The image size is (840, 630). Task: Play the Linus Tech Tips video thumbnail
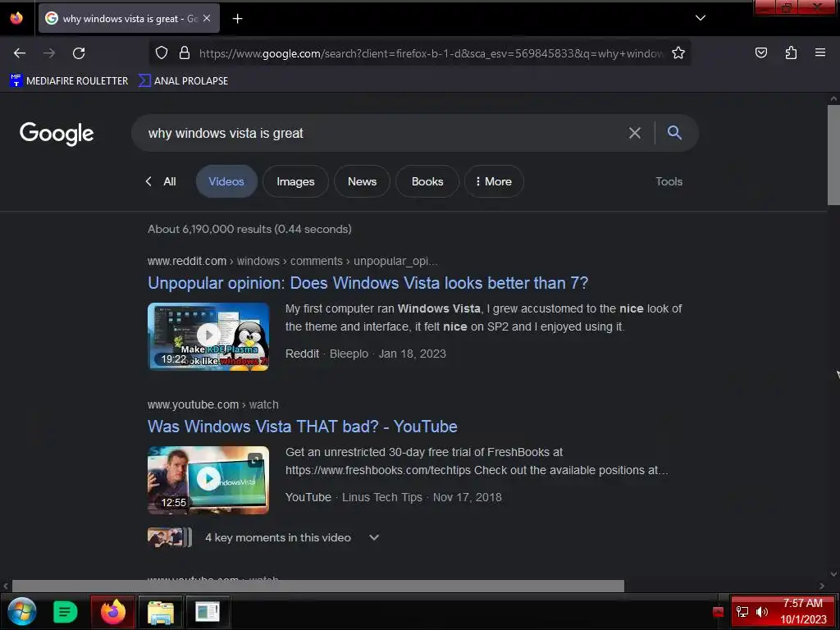[208, 480]
